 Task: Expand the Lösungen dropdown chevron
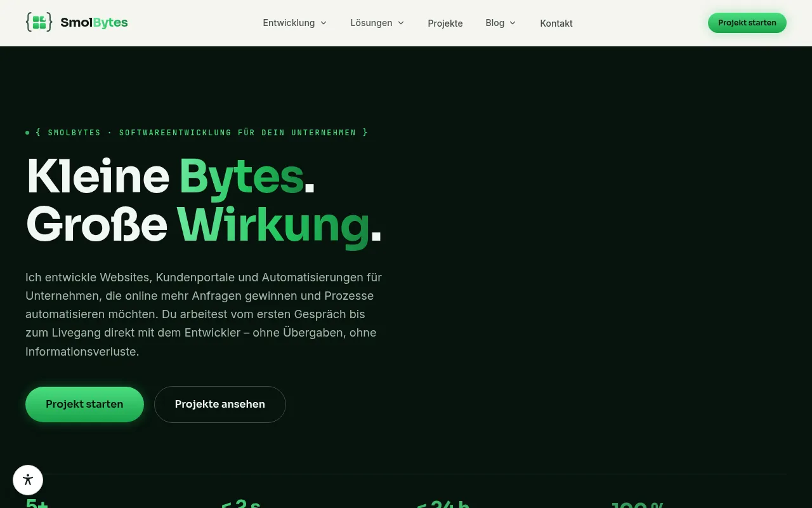tap(401, 23)
